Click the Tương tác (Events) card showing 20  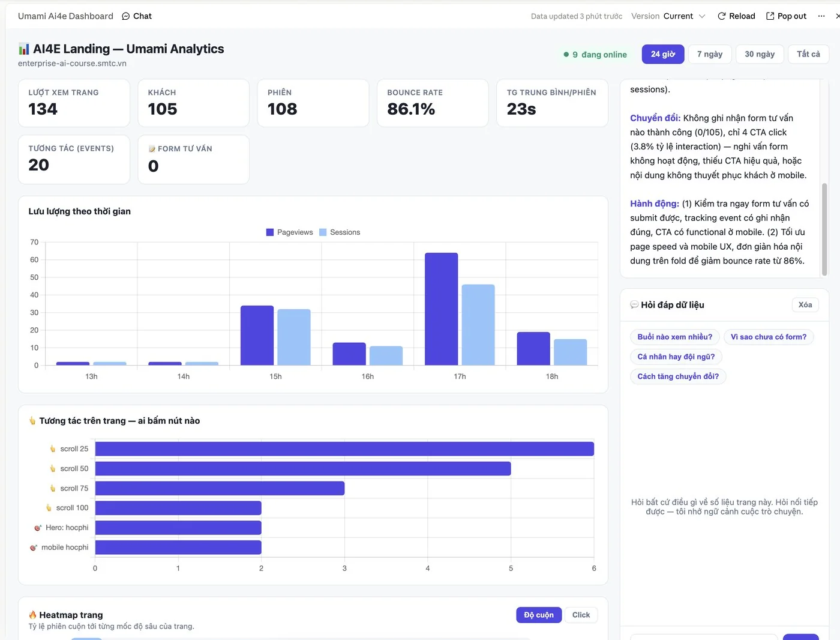(x=74, y=159)
